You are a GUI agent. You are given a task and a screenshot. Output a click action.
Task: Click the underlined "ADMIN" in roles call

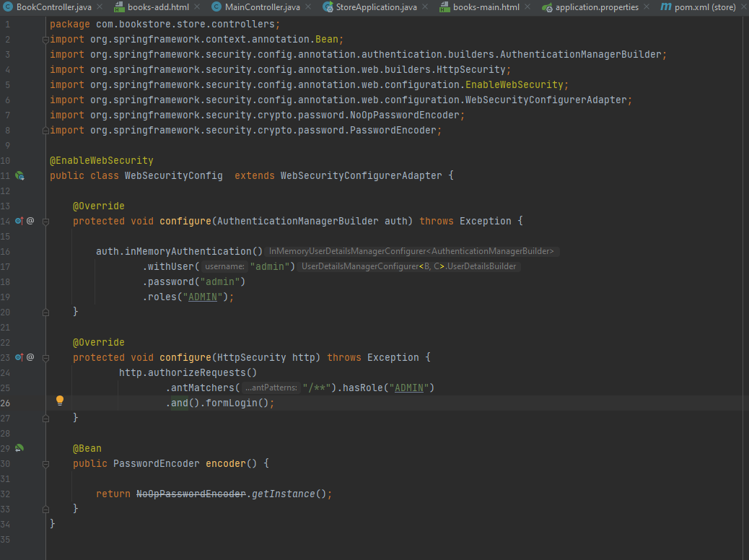coord(203,297)
